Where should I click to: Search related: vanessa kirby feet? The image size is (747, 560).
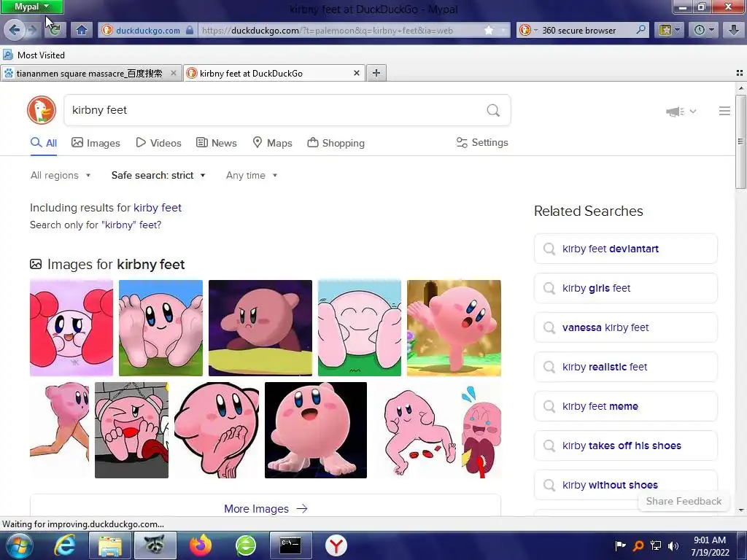tap(625, 327)
